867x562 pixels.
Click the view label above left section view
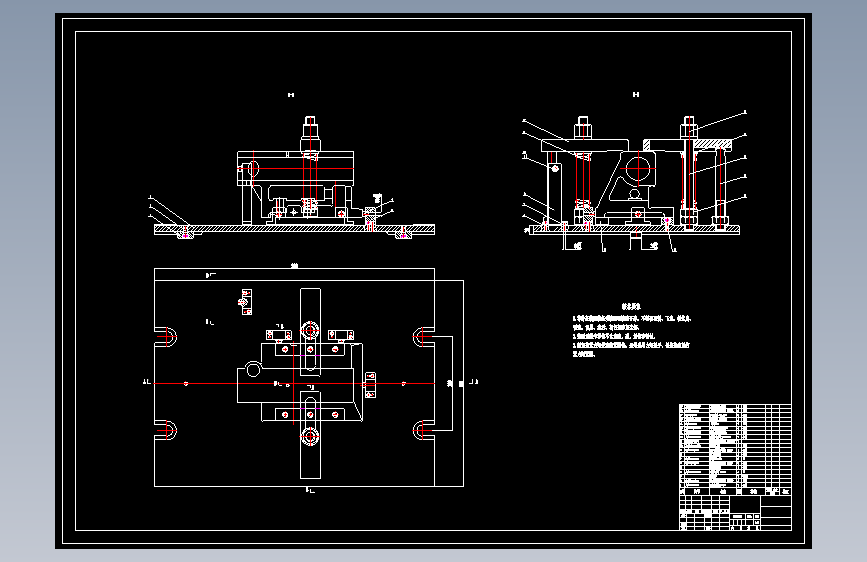(291, 95)
